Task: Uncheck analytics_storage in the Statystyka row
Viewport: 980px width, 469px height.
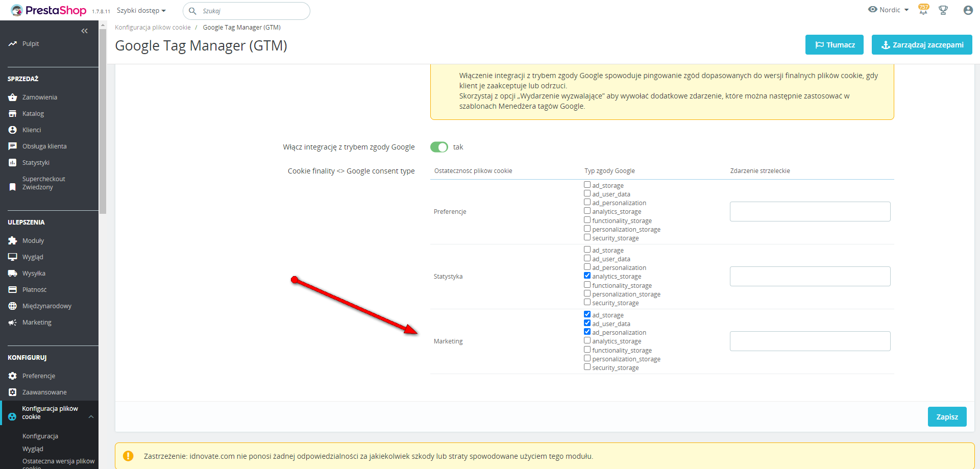Action: point(587,276)
